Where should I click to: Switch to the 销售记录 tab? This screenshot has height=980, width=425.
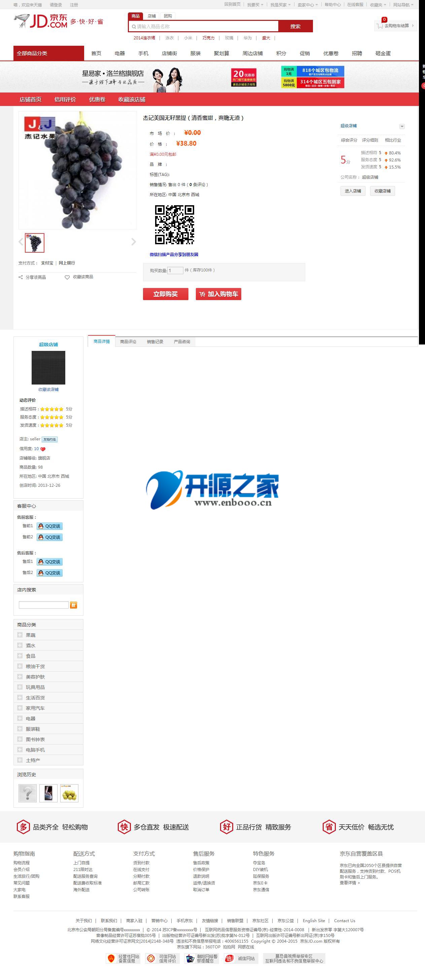click(155, 341)
